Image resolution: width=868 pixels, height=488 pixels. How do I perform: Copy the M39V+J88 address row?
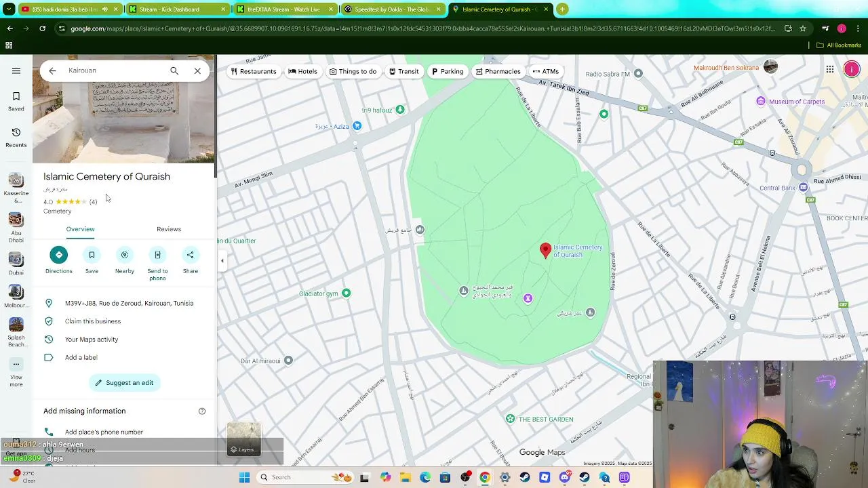(125, 304)
